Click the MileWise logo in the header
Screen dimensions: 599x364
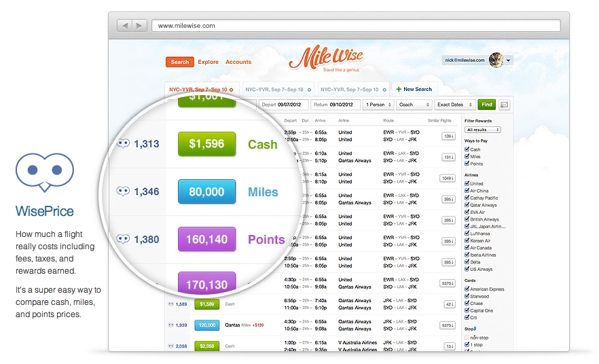326,58
